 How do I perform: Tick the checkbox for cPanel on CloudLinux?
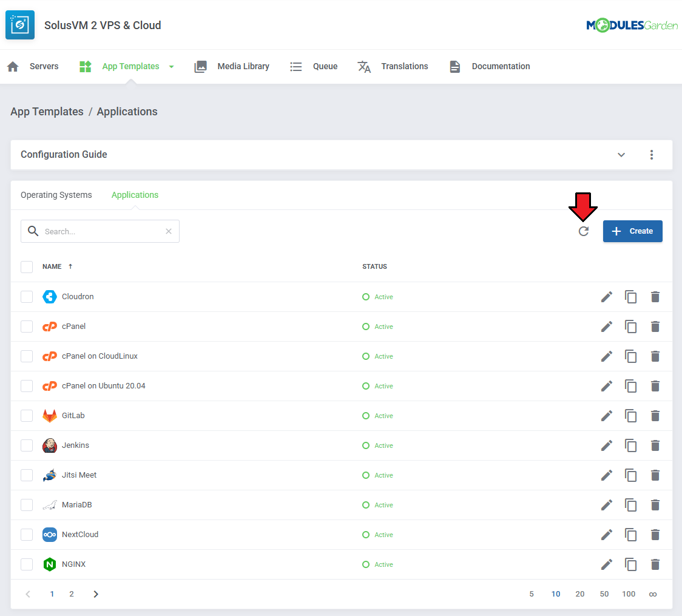pos(27,356)
